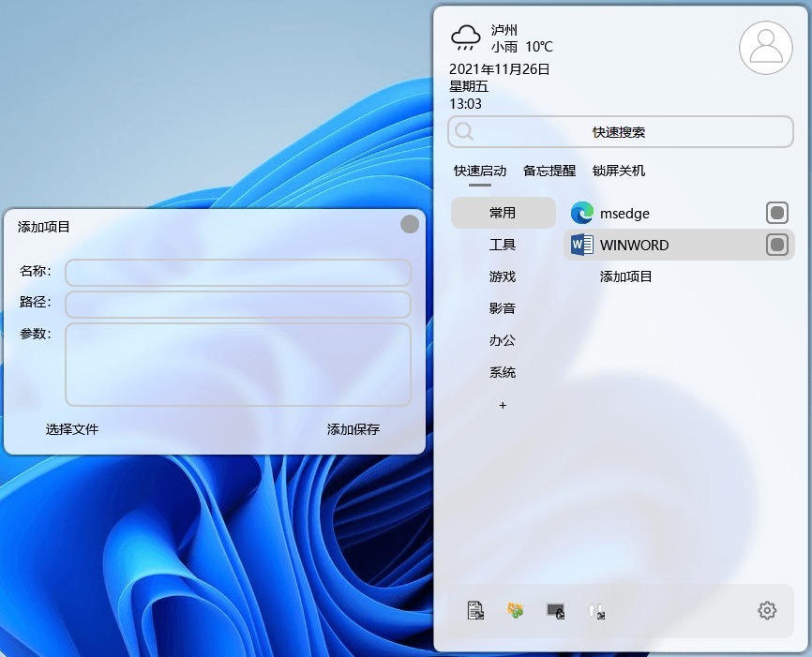Select the 工具 category
Screen dimensions: 812x657
(x=503, y=245)
